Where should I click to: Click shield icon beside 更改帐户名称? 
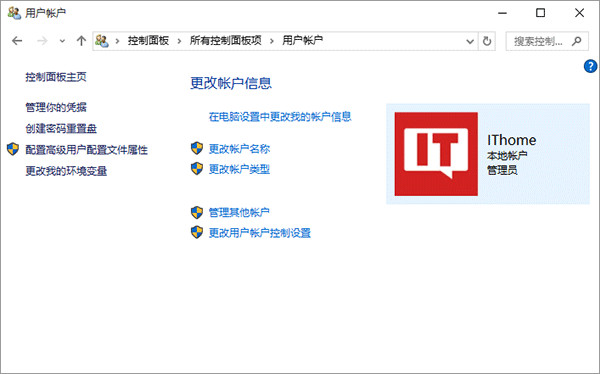(197, 148)
